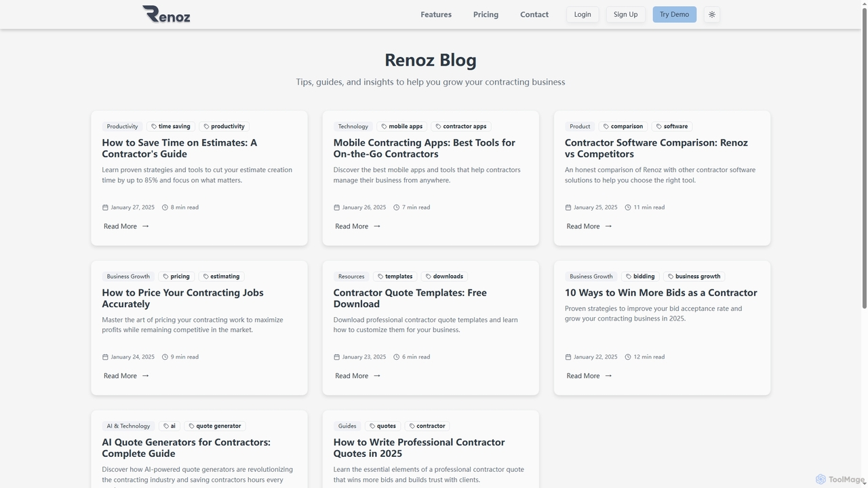Click the Renoz Blog heading
868x488 pixels.
(431, 60)
